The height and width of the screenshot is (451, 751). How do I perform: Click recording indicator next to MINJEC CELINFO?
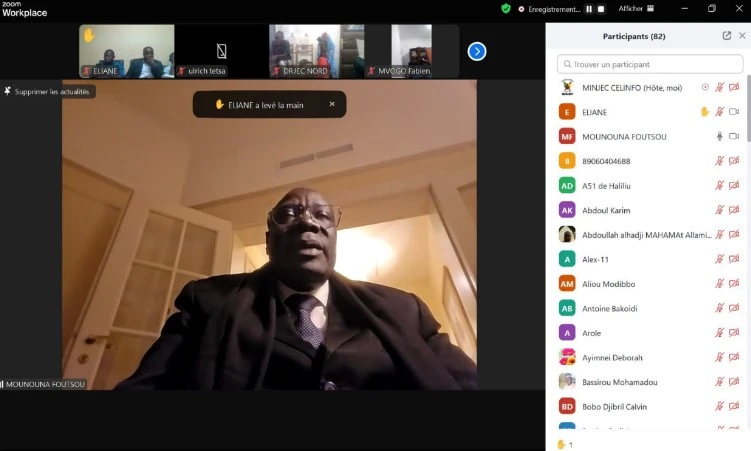tap(705, 87)
